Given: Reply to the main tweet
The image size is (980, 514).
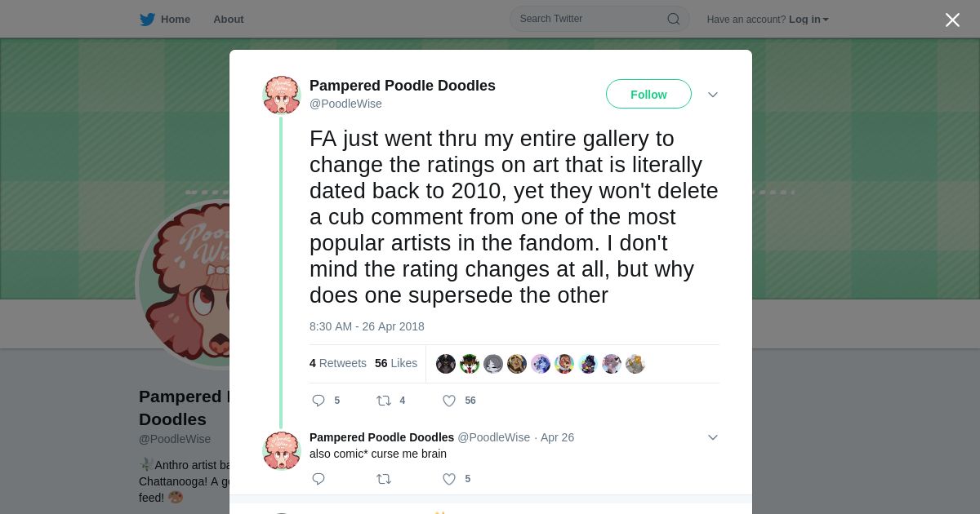Looking at the screenshot, I should coord(318,401).
